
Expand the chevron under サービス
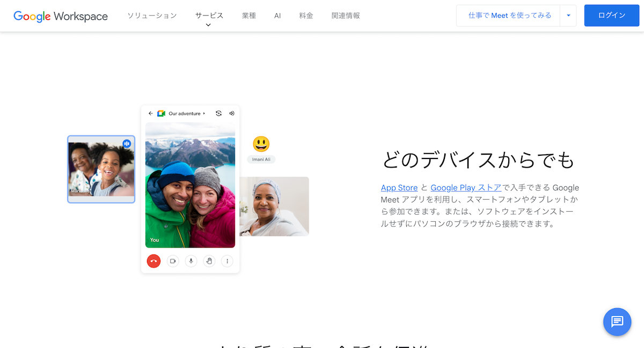pos(209,25)
